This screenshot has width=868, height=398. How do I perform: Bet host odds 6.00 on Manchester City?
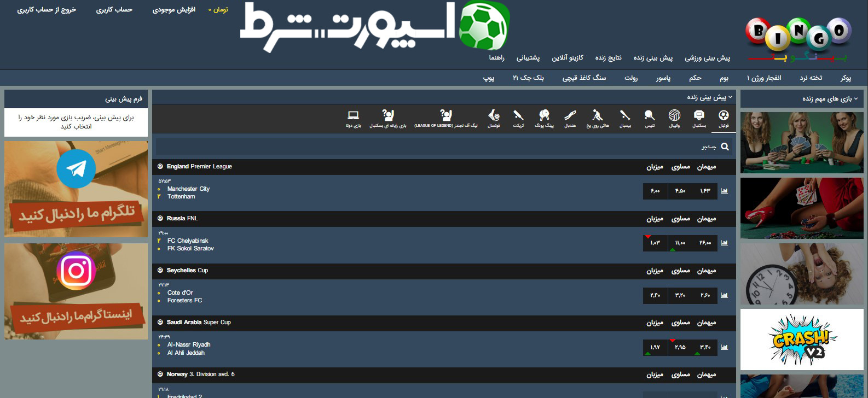click(x=655, y=191)
